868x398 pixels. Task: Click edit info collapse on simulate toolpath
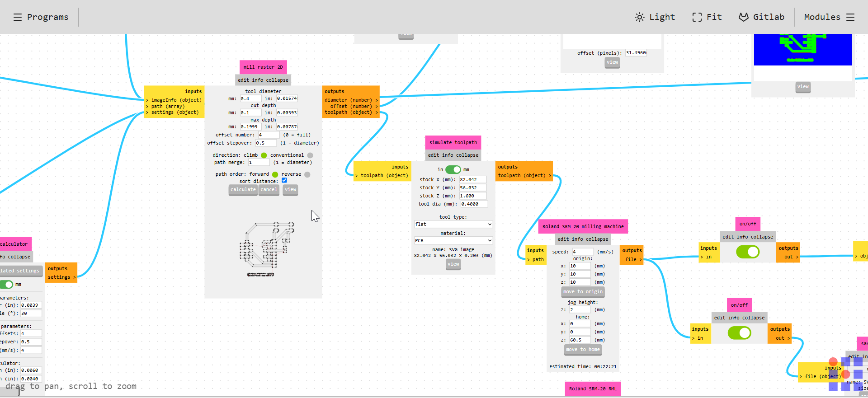pyautogui.click(x=453, y=155)
